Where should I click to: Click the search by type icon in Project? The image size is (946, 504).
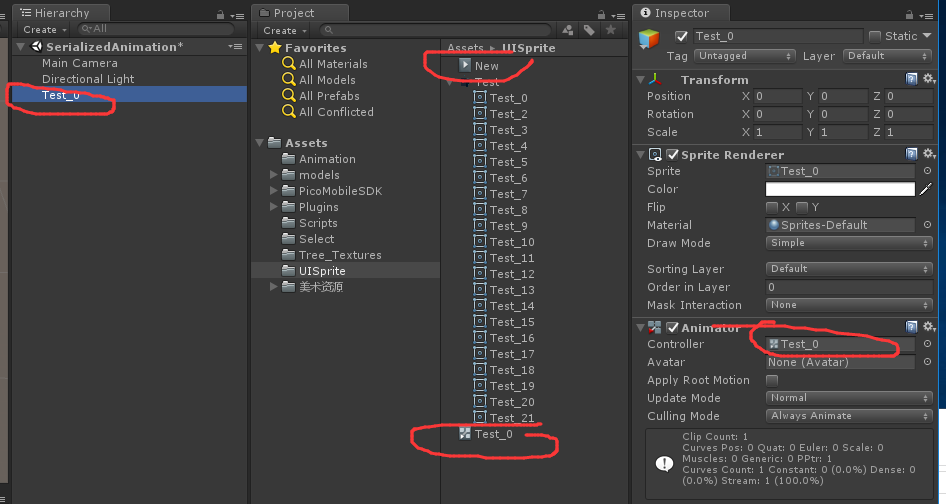point(568,30)
